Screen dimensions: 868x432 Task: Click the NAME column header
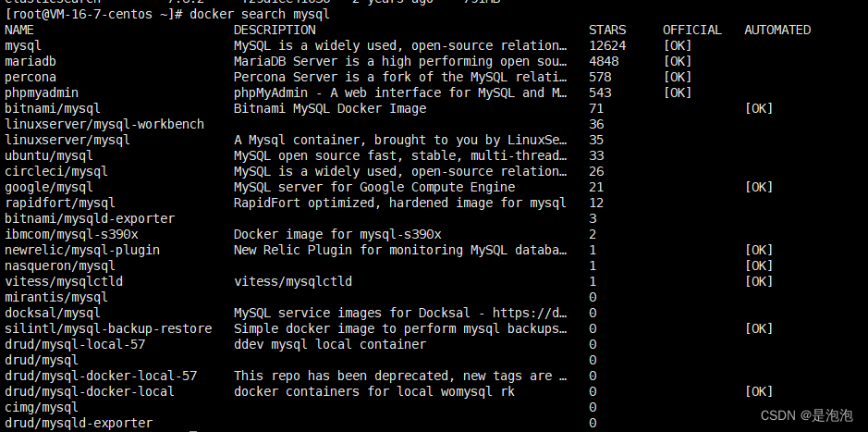[19, 30]
